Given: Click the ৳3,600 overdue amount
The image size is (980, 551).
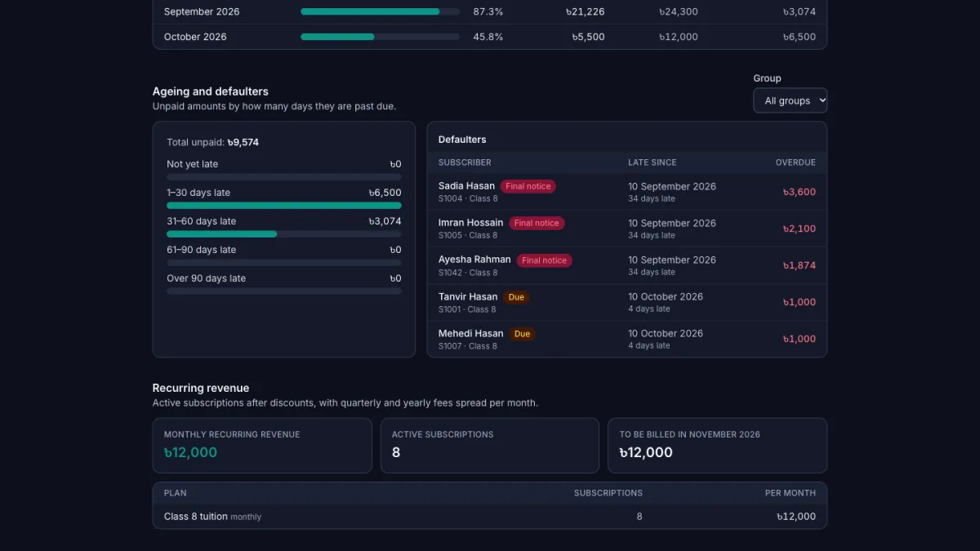Looking at the screenshot, I should click(x=800, y=192).
